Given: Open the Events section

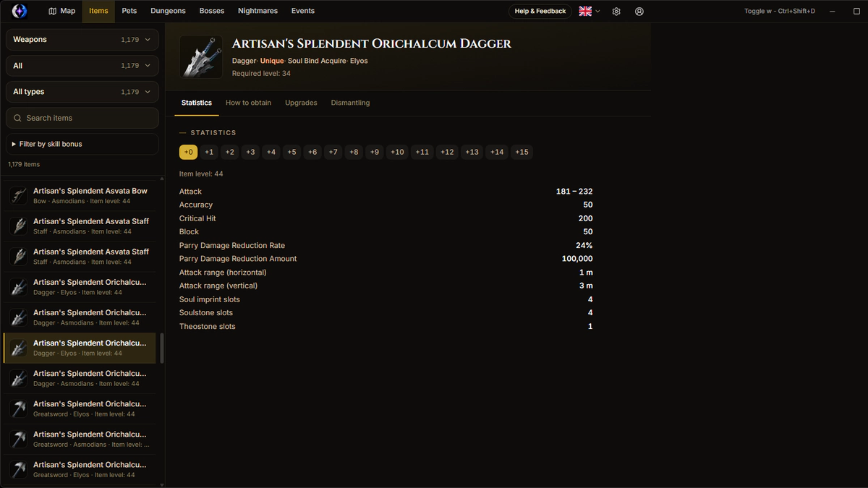Looking at the screenshot, I should [303, 11].
